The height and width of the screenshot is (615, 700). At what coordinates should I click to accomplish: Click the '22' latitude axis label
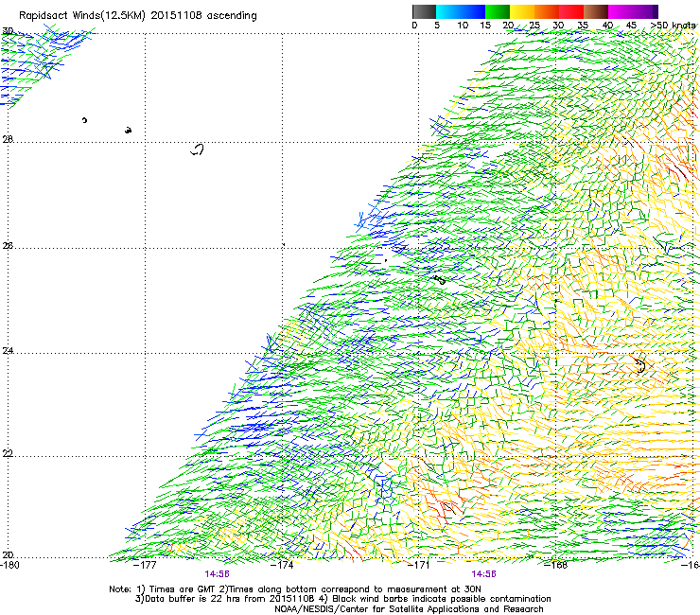coord(8,454)
